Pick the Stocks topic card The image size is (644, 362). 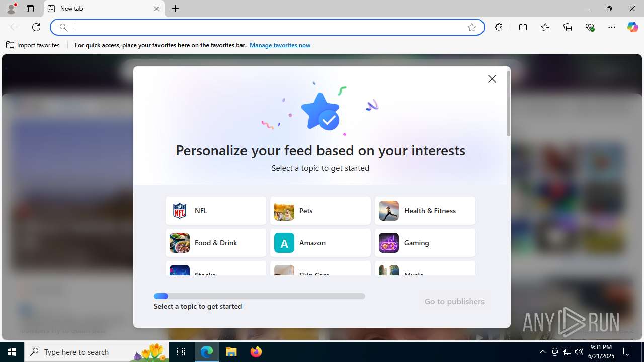click(216, 268)
